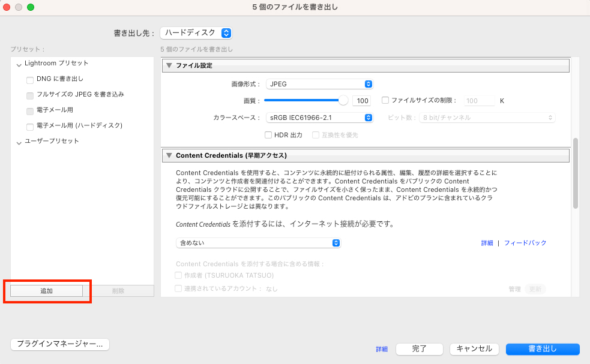Open the プラグインマネージャー dialog
Screen dimensions: 590x364
coord(59,344)
